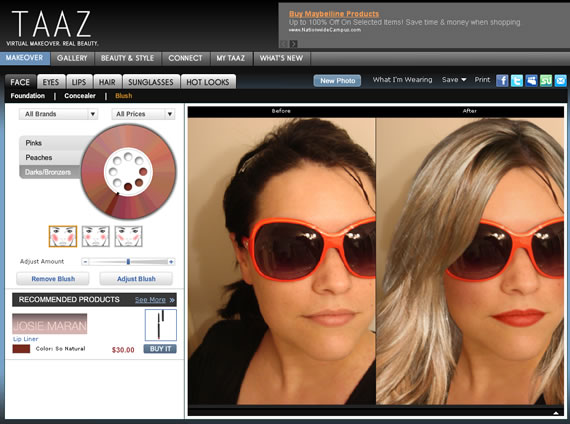Click the slider minus icon
The width and height of the screenshot is (570, 424).
pyautogui.click(x=85, y=261)
